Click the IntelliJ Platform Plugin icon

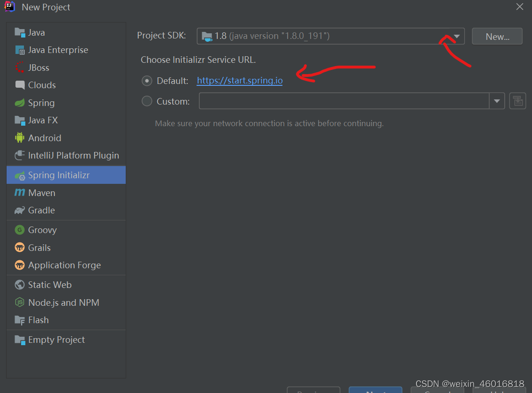point(20,155)
